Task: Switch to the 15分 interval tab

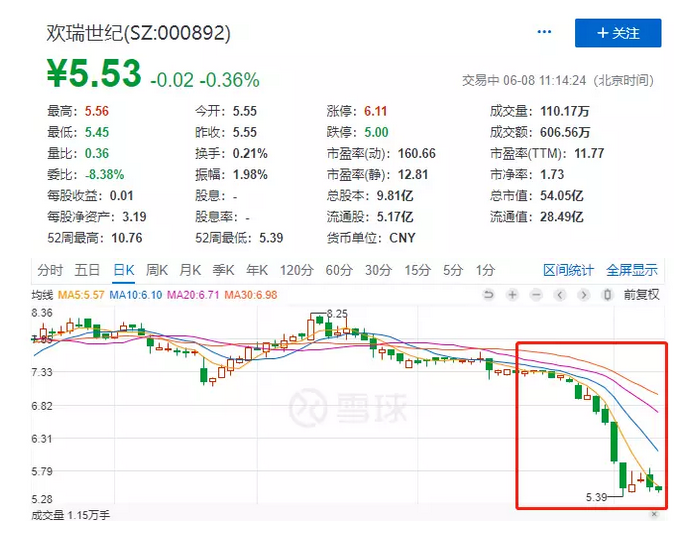Action: point(418,270)
